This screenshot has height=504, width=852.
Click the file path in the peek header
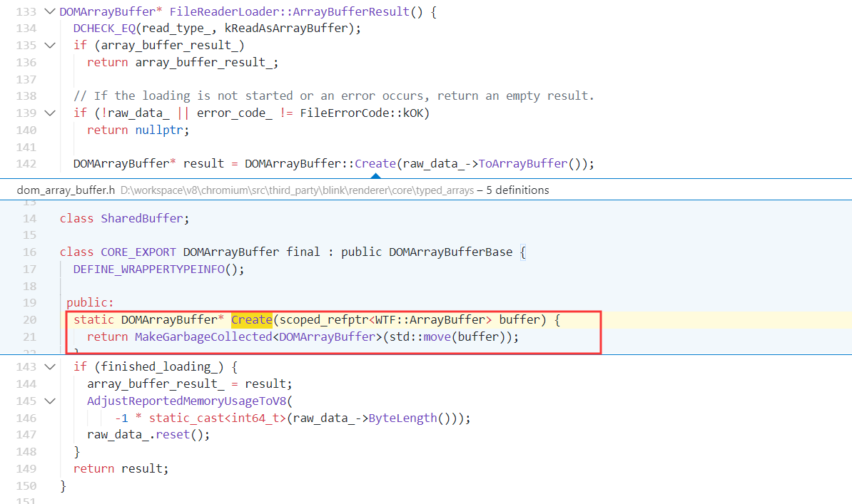(x=297, y=190)
